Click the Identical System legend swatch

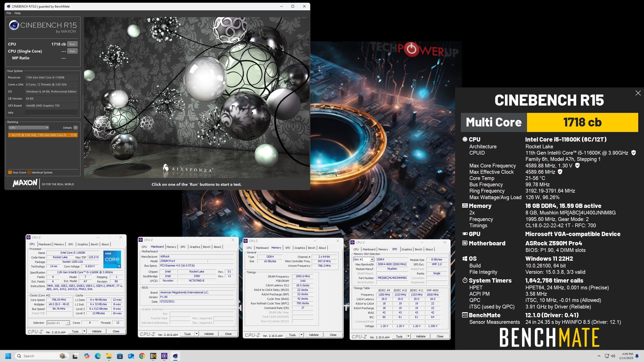pos(29,172)
